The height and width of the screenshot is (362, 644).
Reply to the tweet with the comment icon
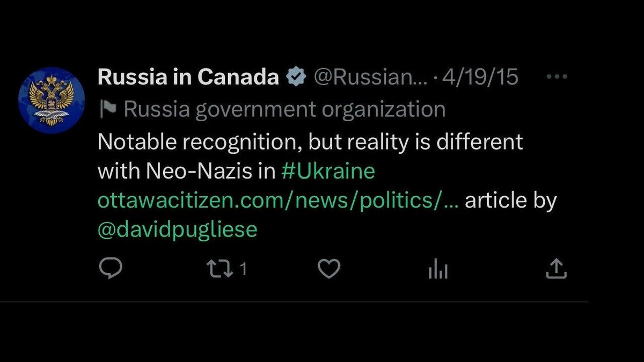click(x=111, y=269)
